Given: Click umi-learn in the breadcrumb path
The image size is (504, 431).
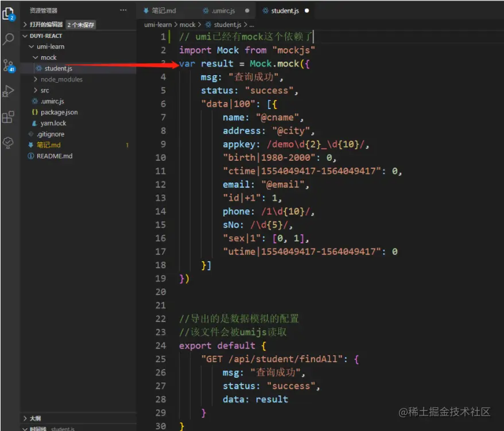Looking at the screenshot, I should (x=158, y=25).
